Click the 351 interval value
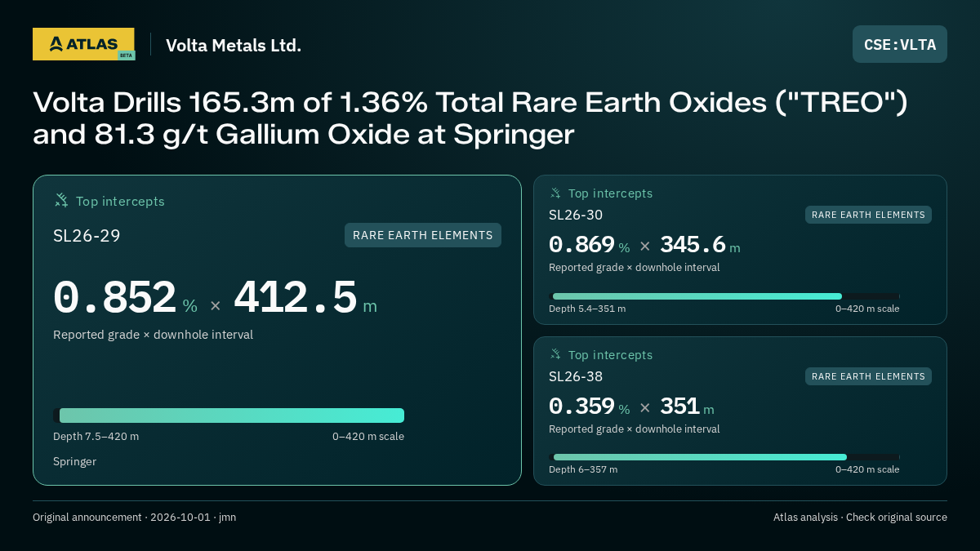Image resolution: width=980 pixels, height=551 pixels. click(x=679, y=407)
